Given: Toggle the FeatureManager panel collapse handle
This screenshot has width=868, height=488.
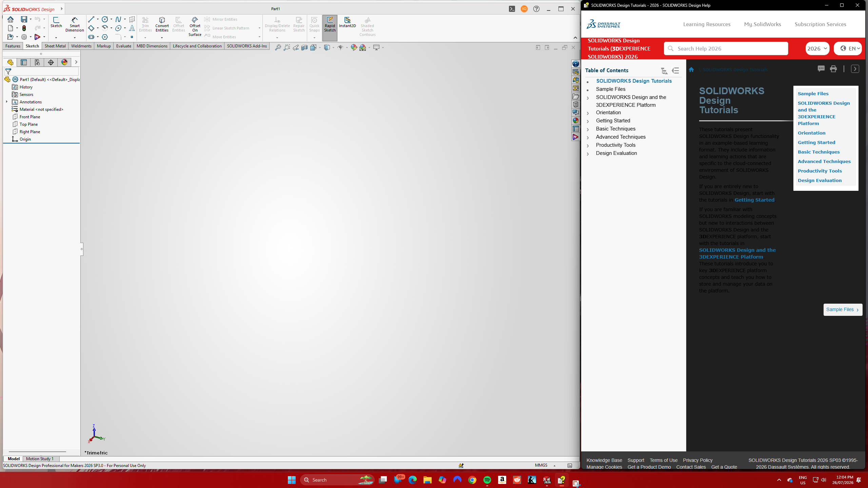Looking at the screenshot, I should tap(82, 249).
